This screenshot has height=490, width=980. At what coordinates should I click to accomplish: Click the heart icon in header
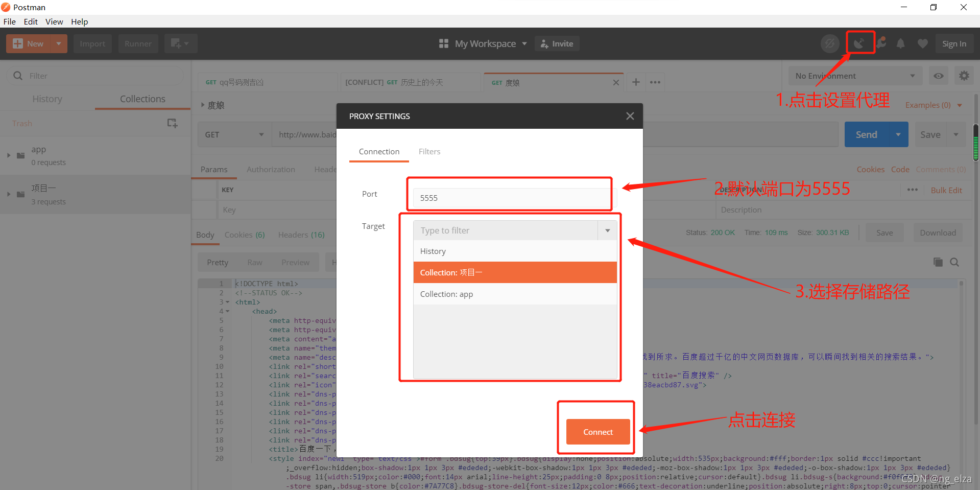[922, 43]
